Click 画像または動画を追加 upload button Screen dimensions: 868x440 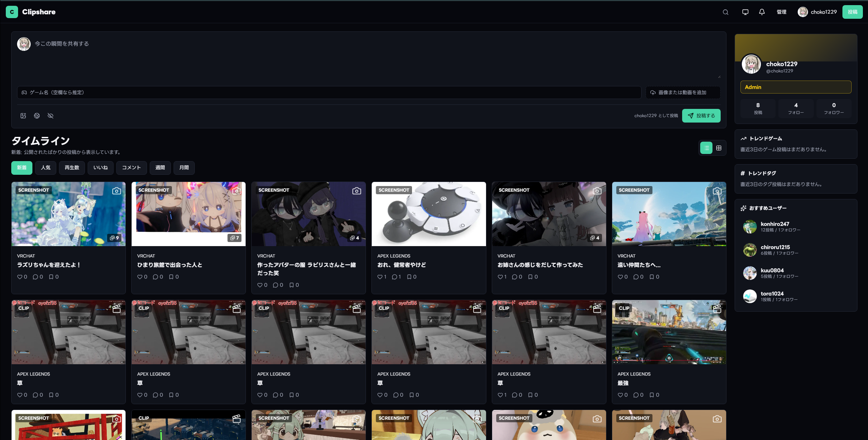point(683,93)
